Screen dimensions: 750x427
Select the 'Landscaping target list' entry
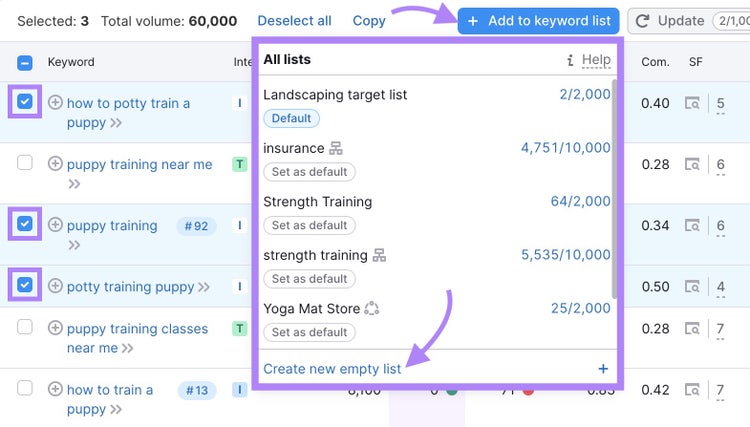(335, 95)
